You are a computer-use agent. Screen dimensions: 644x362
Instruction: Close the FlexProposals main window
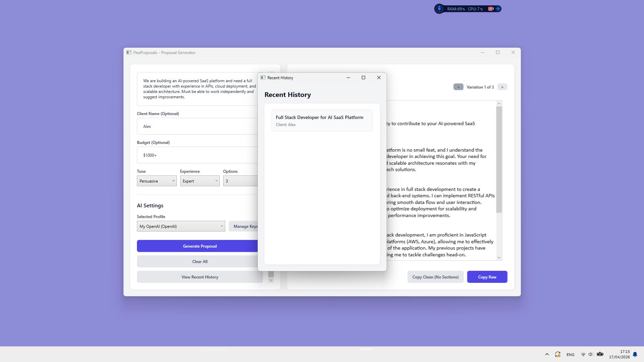click(513, 52)
